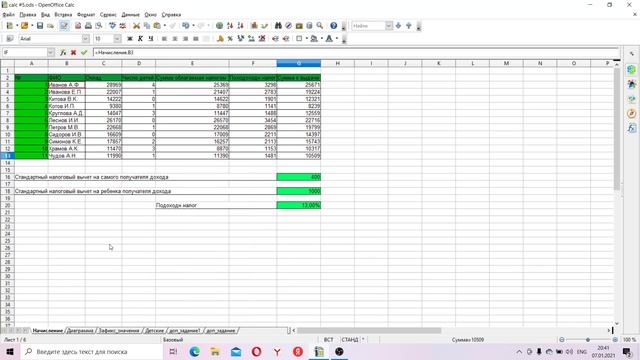Viewport: 640px width, 360px height.
Task: Toggle insert mode ВСТ in status bar
Action: pyautogui.click(x=329, y=340)
